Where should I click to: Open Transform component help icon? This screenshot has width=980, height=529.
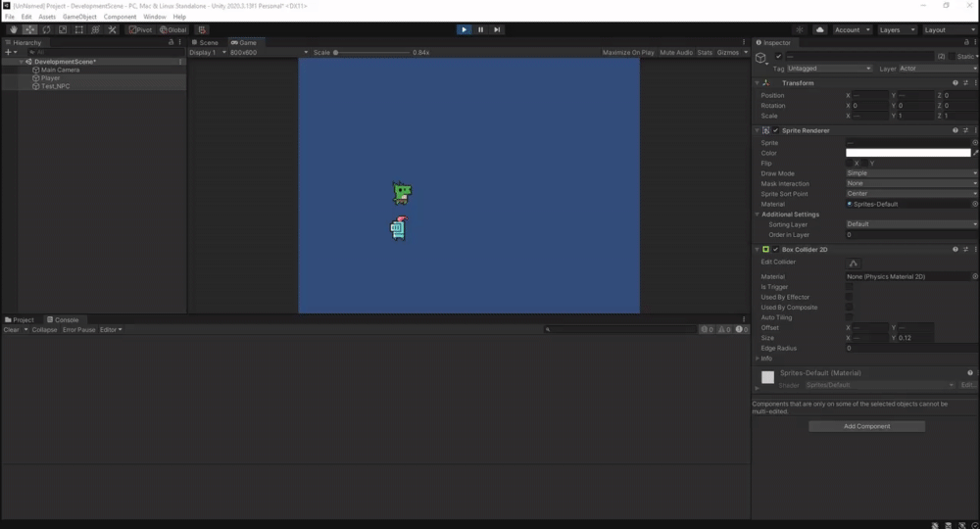coord(955,82)
